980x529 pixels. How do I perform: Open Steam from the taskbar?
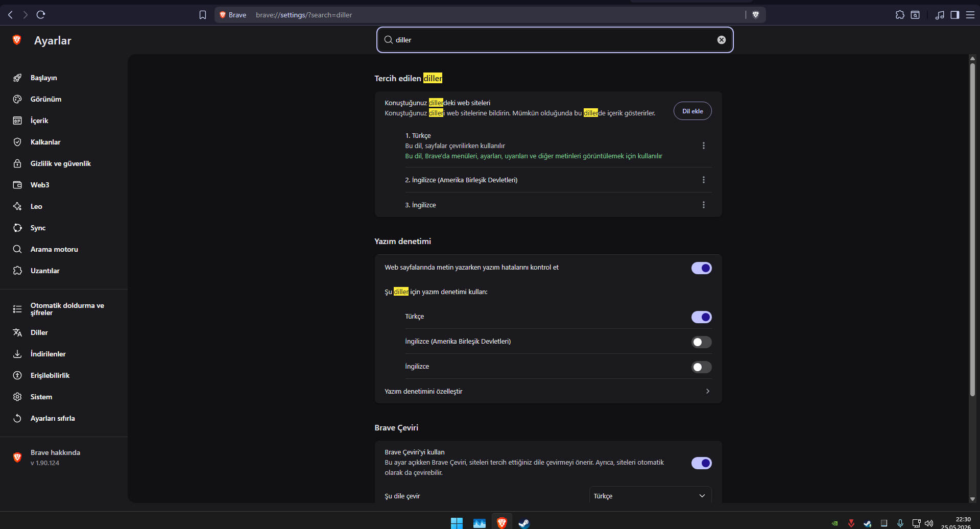point(524,523)
